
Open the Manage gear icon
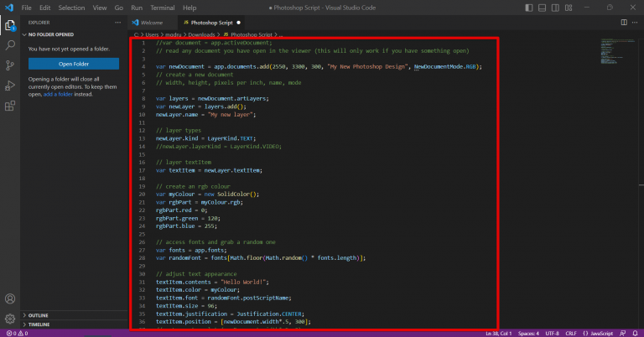click(10, 319)
